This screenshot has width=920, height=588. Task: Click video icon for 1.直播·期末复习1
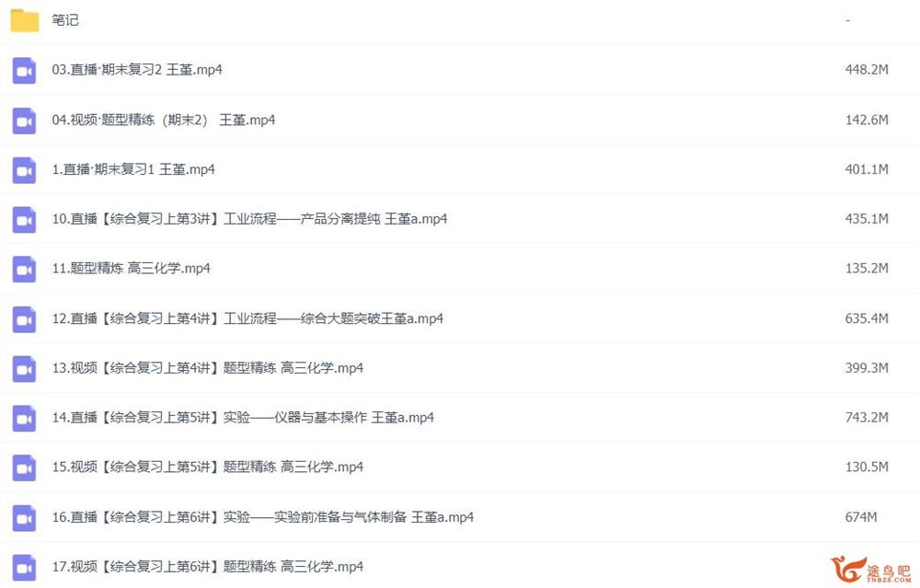(x=24, y=170)
